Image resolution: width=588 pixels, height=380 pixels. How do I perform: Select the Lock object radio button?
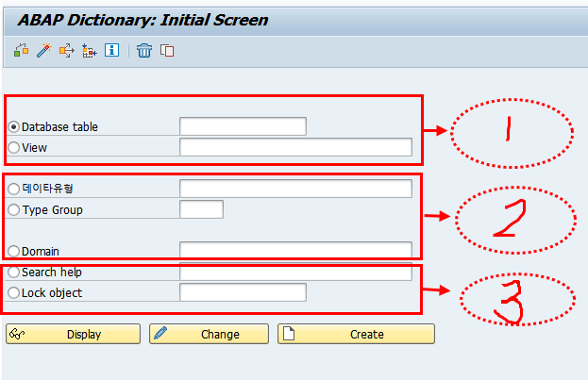click(x=13, y=292)
